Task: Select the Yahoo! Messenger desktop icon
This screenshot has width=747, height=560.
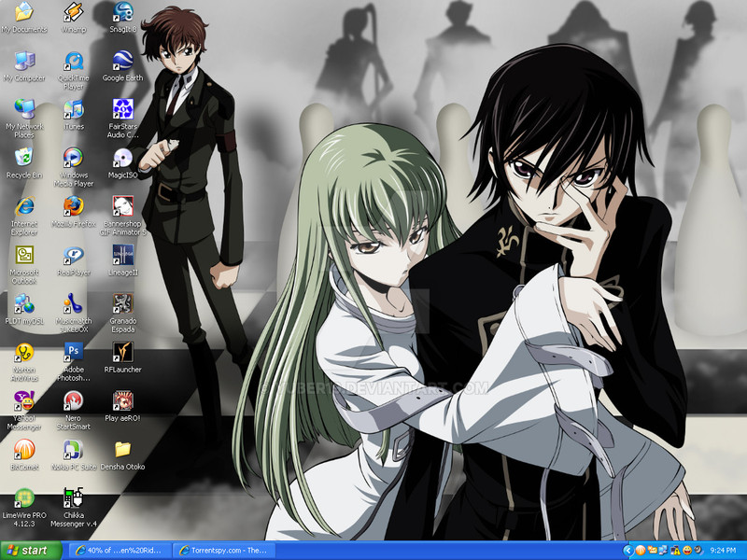Action: 24,411
